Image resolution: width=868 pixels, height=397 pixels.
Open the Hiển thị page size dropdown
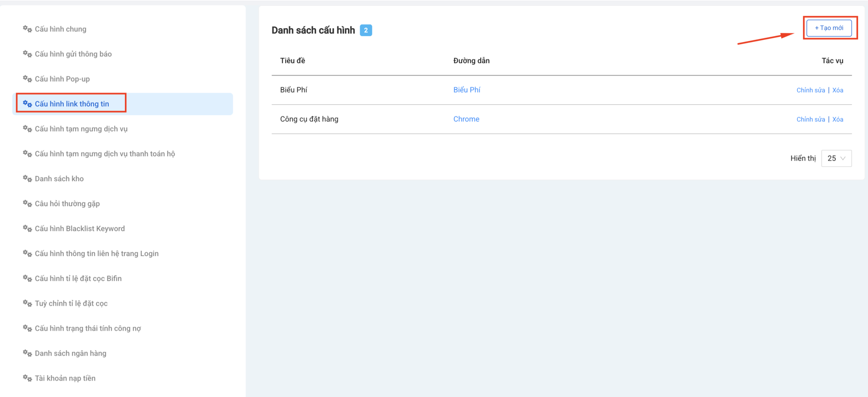(x=836, y=158)
